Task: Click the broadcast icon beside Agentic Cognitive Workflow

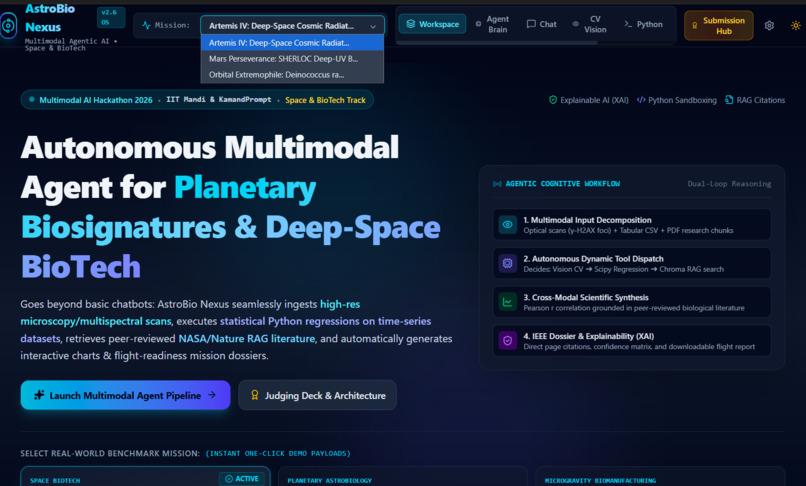Action: (497, 184)
